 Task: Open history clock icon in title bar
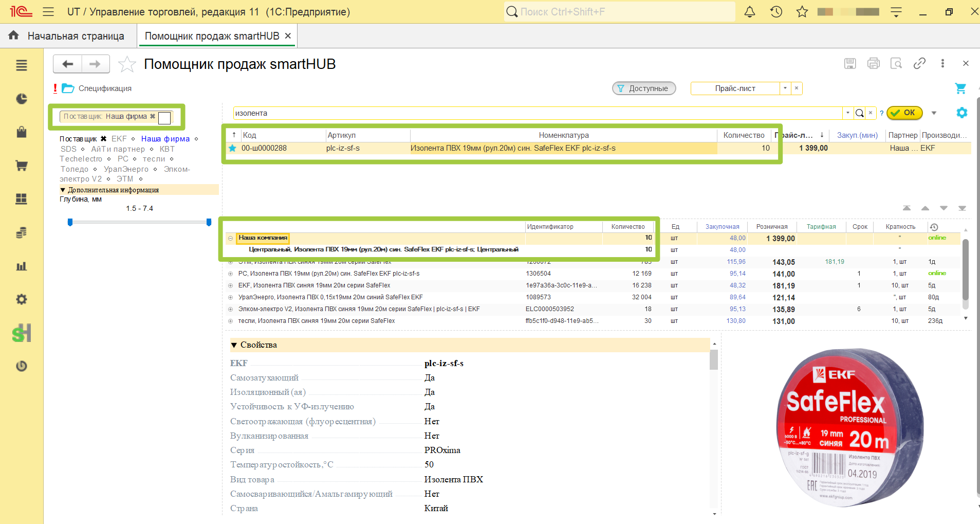pyautogui.click(x=776, y=11)
